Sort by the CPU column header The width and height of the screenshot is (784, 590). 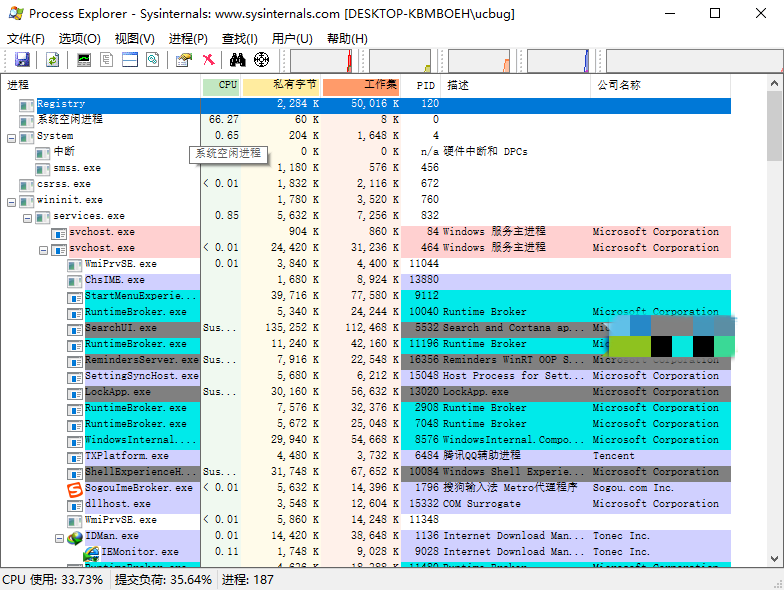221,85
